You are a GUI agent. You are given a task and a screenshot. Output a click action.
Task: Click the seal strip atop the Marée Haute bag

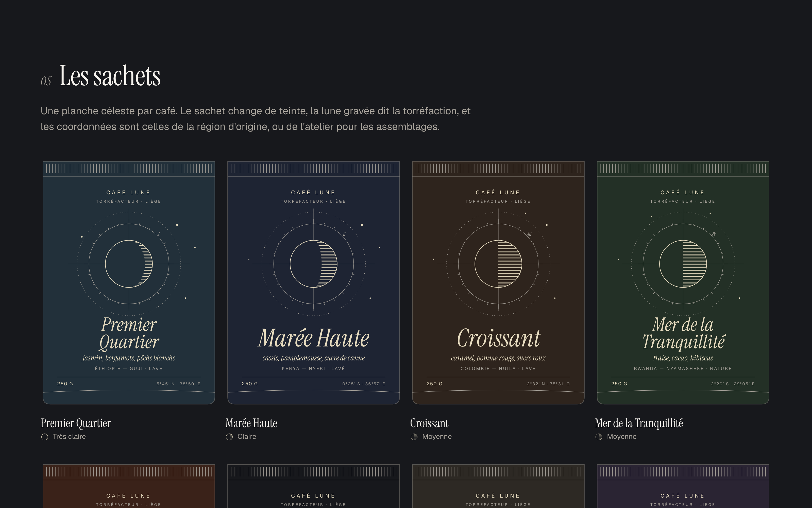[313, 169]
